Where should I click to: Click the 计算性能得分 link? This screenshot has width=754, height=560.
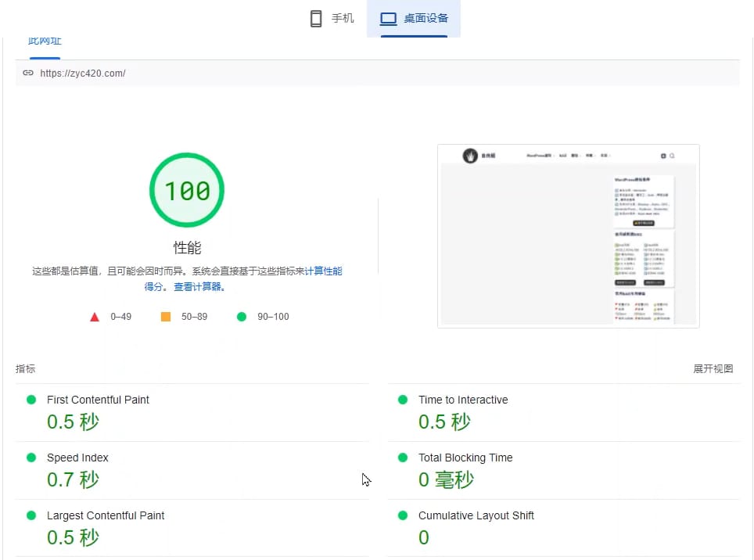(x=323, y=271)
